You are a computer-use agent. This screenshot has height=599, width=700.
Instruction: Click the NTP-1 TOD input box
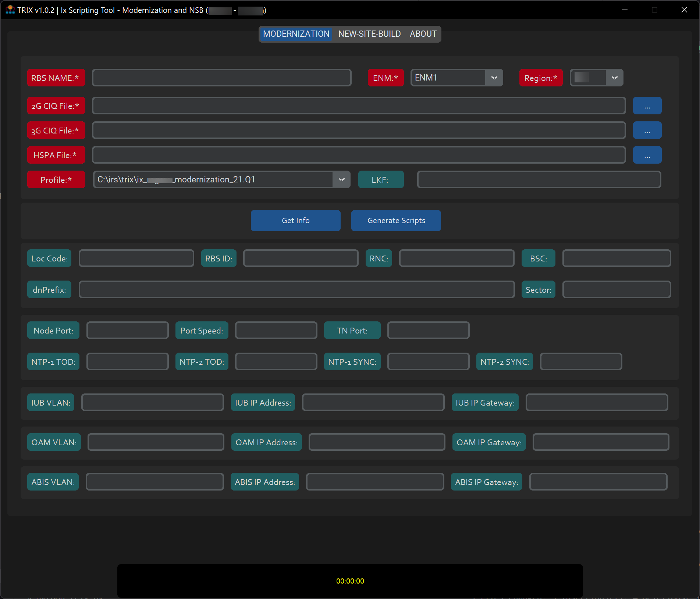click(127, 361)
